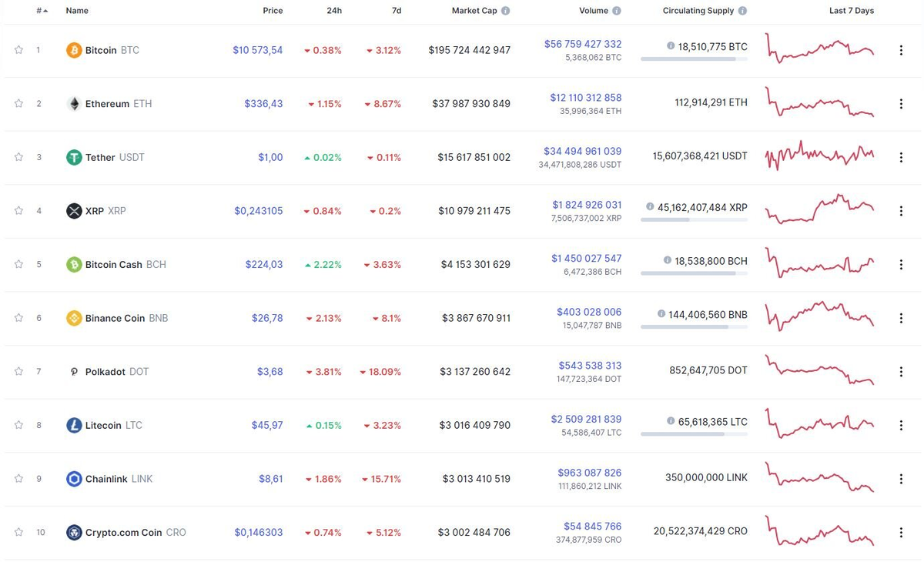
Task: Click the Bitcoin orange logo icon
Action: click(74, 50)
